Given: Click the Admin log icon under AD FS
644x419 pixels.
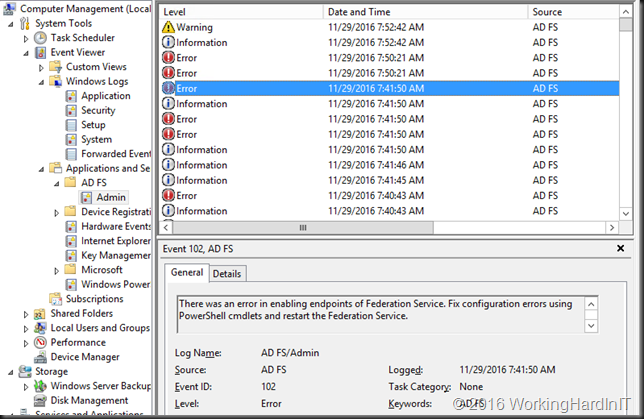Looking at the screenshot, I should 86,198.
